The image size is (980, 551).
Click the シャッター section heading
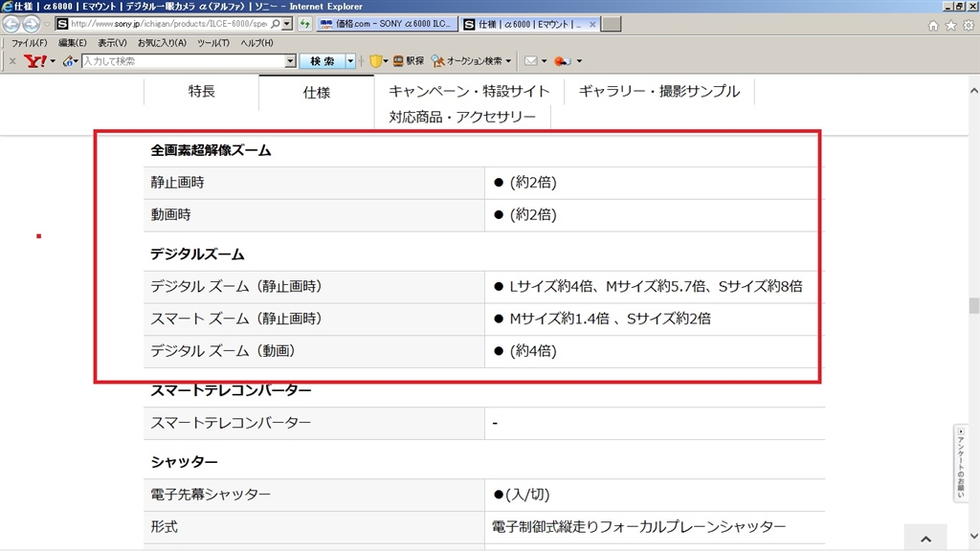pyautogui.click(x=184, y=462)
